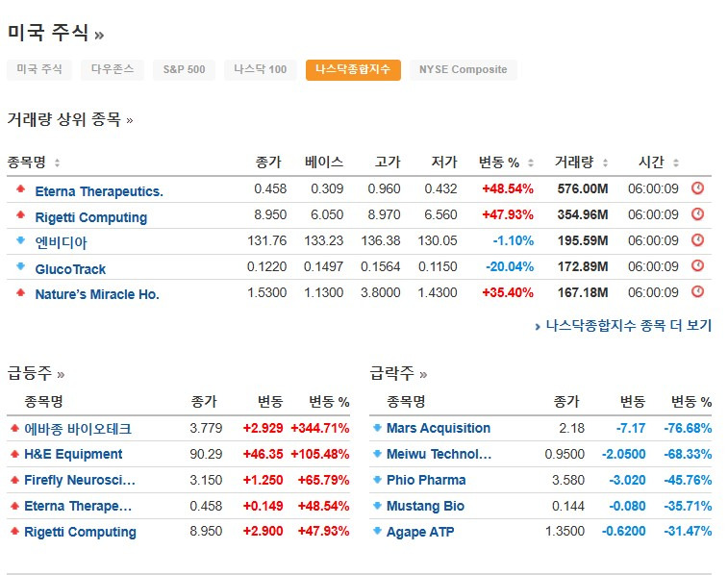The height and width of the screenshot is (575, 728).
Task: Switch to the 나스닥 100 tab
Action: [260, 69]
